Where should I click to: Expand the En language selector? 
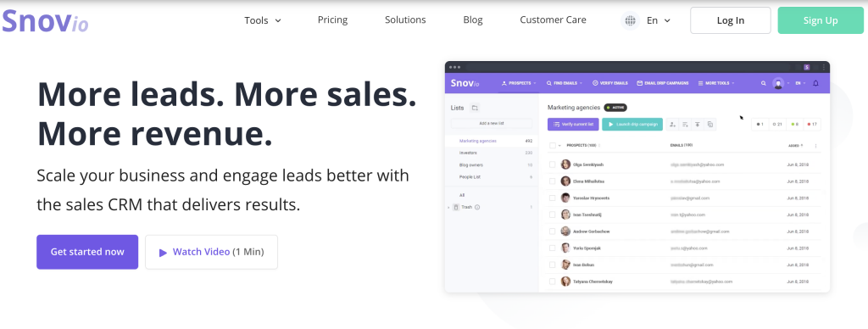[659, 20]
